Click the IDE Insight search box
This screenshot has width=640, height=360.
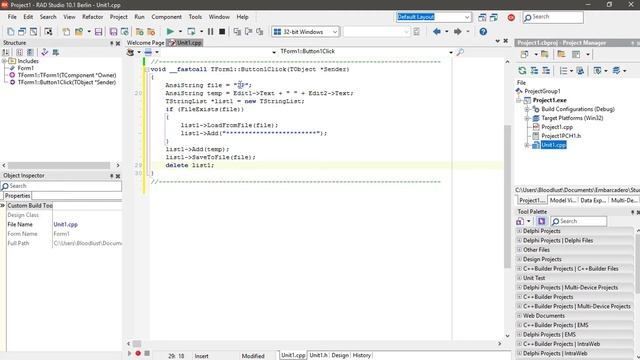pyautogui.click(x=553, y=17)
